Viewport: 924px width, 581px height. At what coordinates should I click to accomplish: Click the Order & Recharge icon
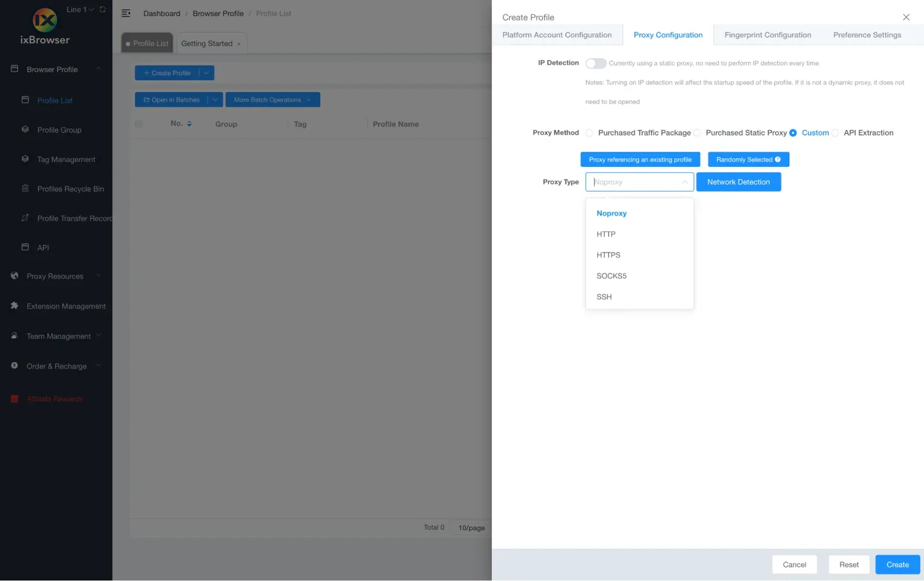point(14,366)
